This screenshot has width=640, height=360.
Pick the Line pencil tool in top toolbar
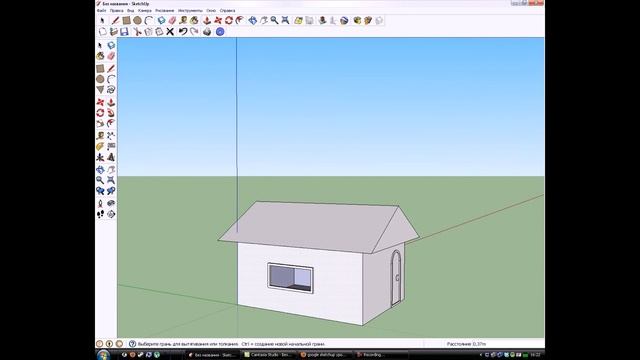click(x=116, y=20)
